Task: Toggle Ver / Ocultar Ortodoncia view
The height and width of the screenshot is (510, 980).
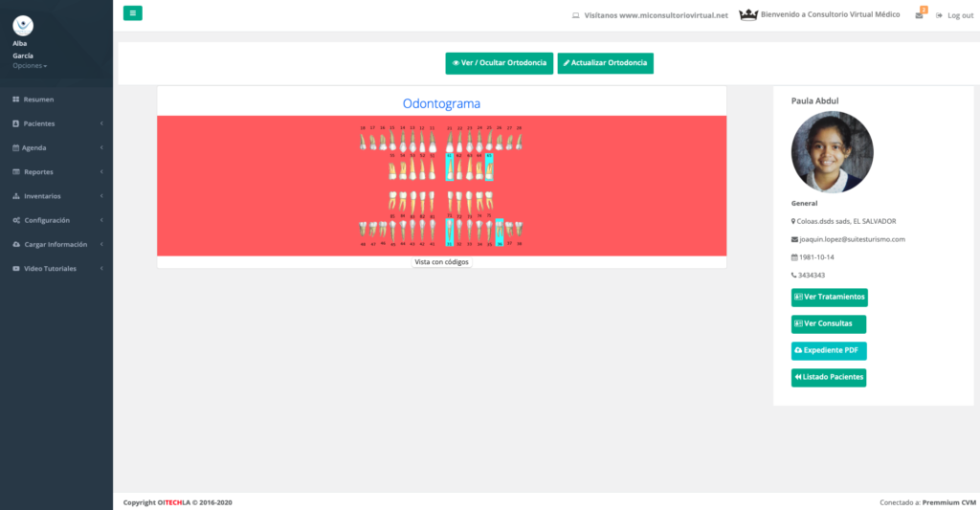Action: pyautogui.click(x=499, y=63)
